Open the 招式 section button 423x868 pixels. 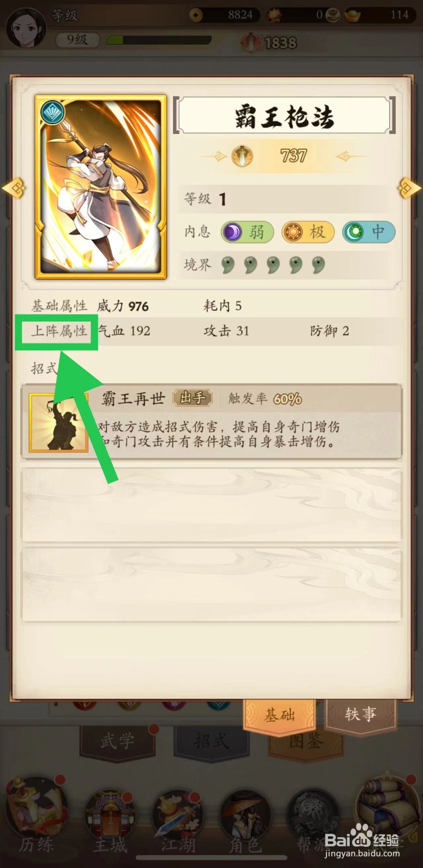coord(211,741)
